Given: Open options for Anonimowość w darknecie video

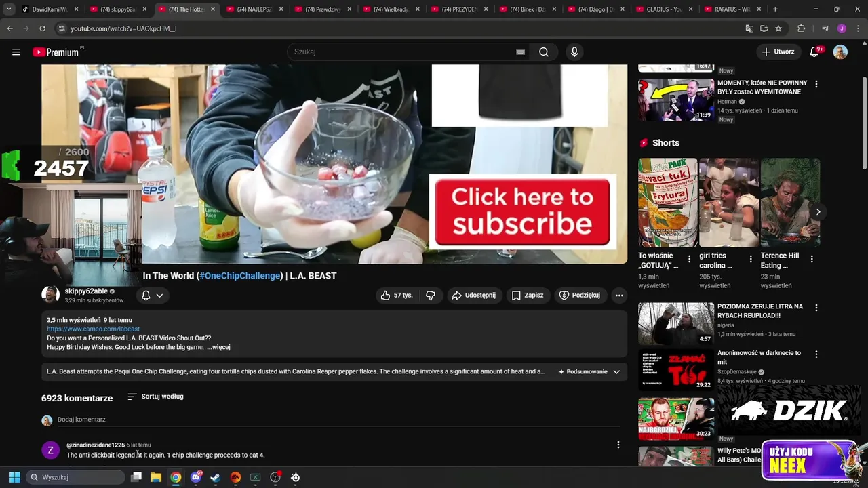Looking at the screenshot, I should (816, 354).
